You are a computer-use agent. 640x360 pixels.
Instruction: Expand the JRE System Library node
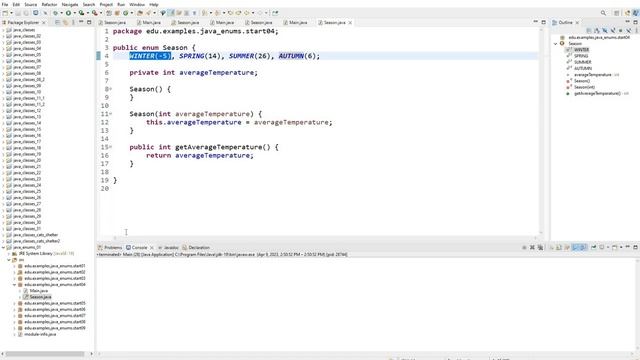click(9, 253)
